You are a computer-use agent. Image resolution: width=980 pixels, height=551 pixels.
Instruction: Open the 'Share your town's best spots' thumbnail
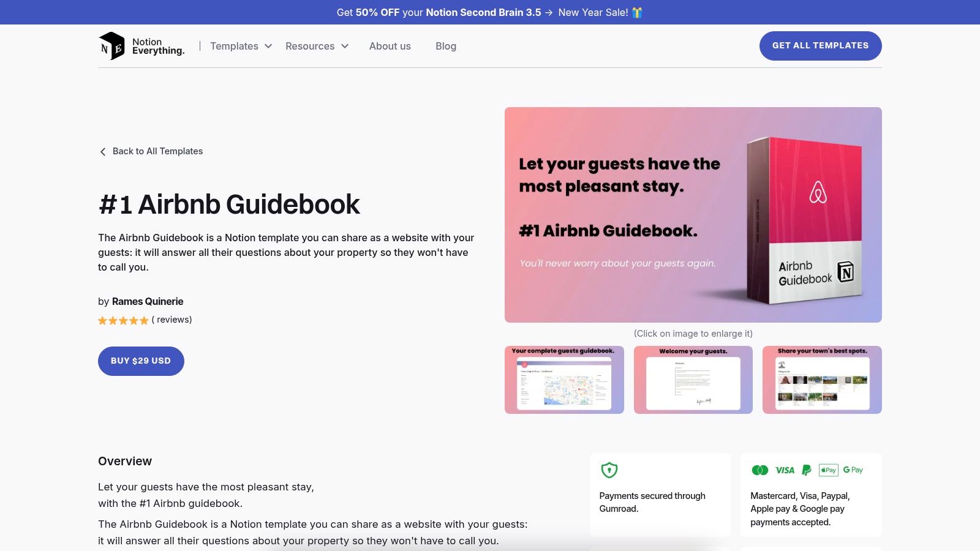tap(822, 380)
